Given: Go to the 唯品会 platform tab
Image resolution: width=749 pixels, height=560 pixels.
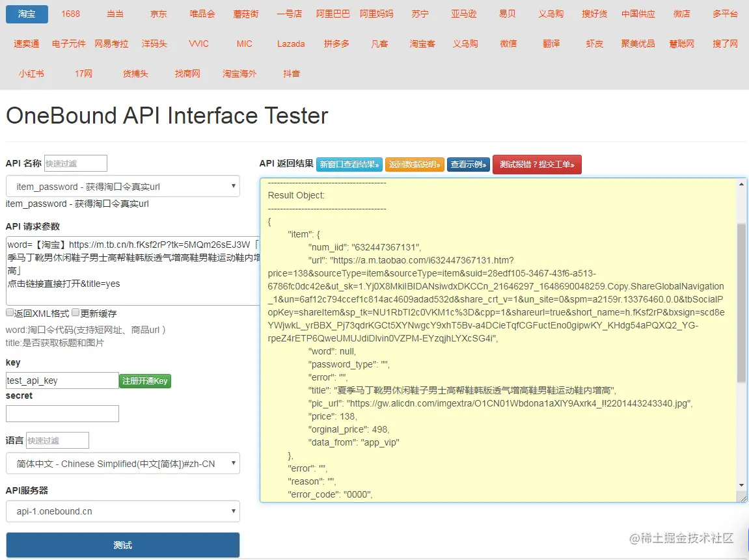Looking at the screenshot, I should pyautogui.click(x=202, y=14).
